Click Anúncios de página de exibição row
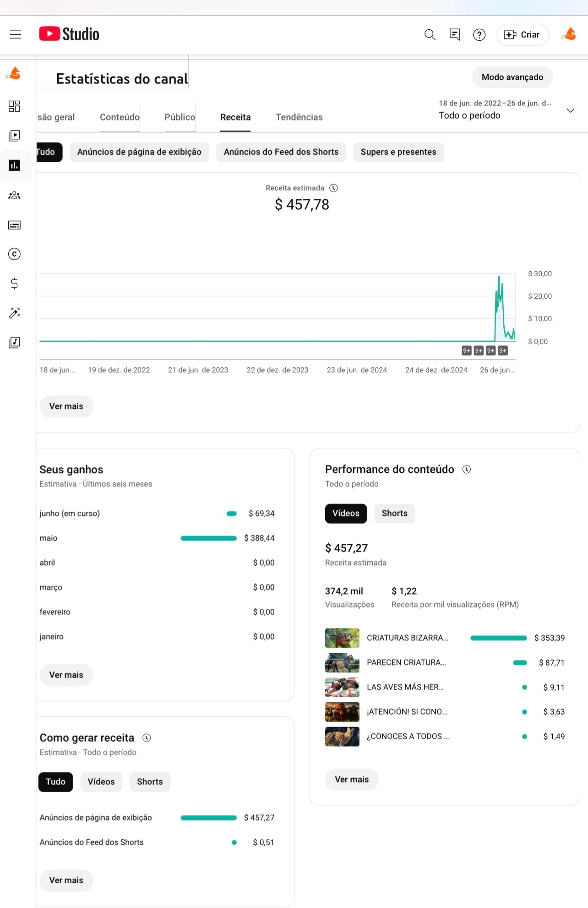The width and height of the screenshot is (588, 908). click(157, 818)
